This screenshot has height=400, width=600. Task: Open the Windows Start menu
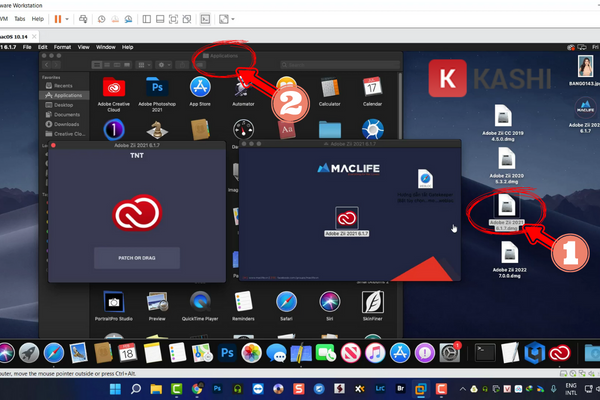(115, 389)
